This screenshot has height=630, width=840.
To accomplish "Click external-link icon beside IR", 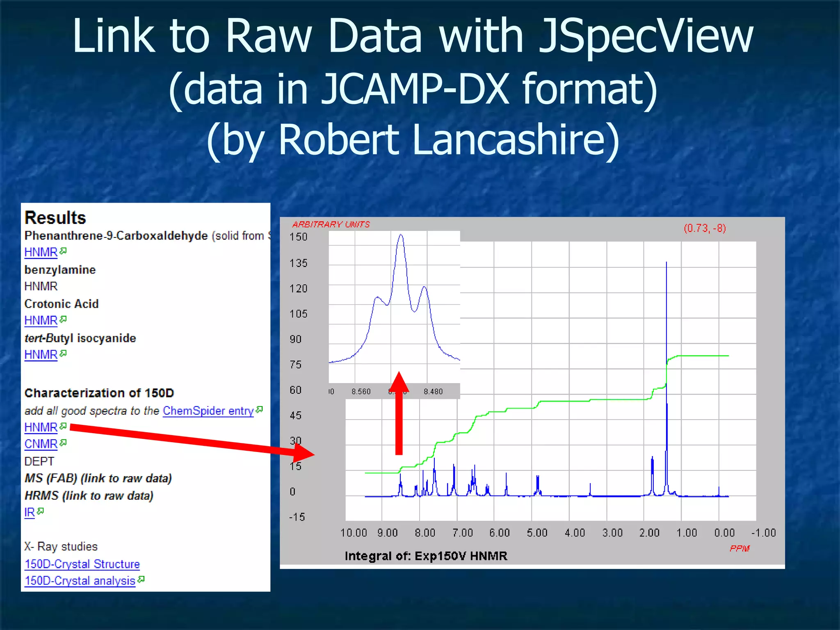I will pos(40,511).
